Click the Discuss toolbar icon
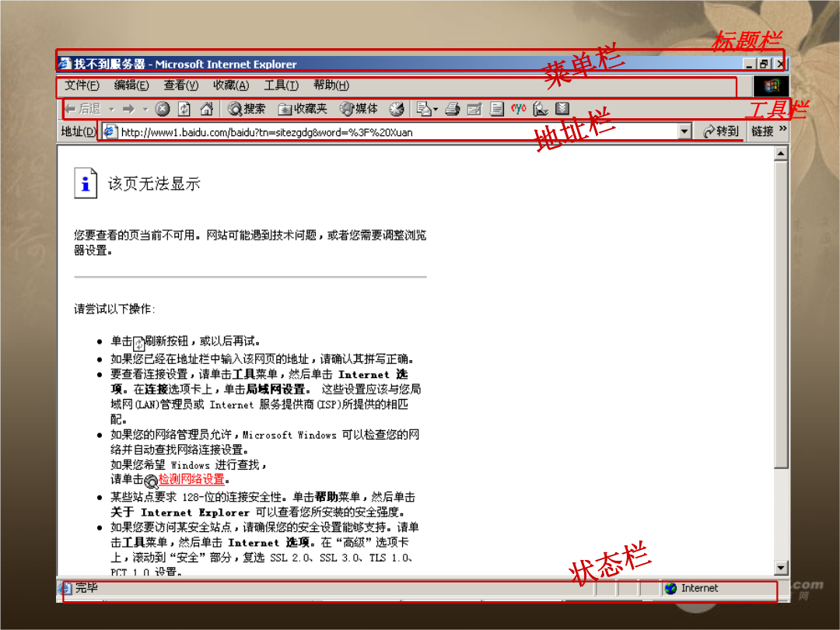The width and height of the screenshot is (840, 630). click(497, 110)
